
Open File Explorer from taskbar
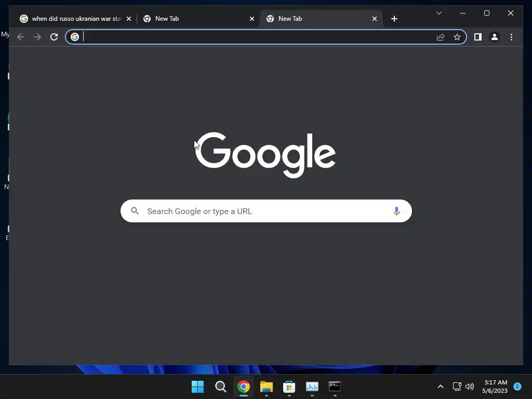click(267, 387)
